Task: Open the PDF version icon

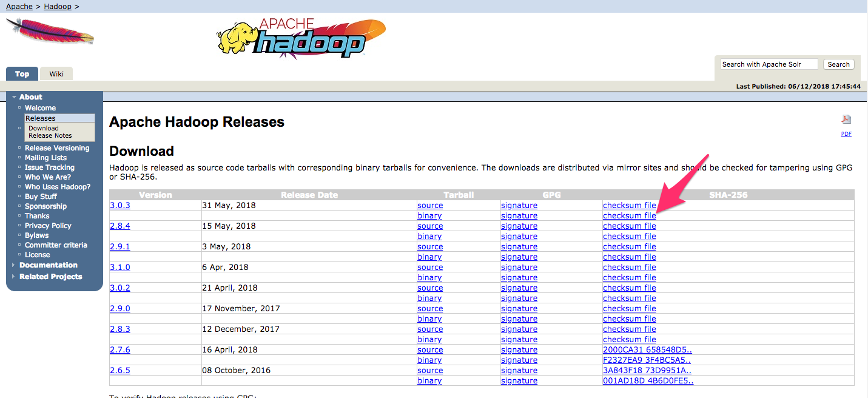Action: [846, 120]
